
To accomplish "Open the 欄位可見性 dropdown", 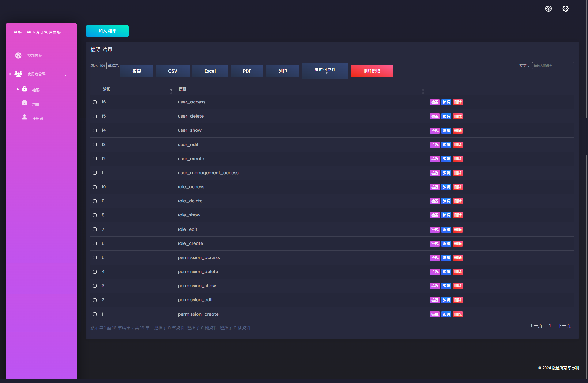I will click(325, 71).
